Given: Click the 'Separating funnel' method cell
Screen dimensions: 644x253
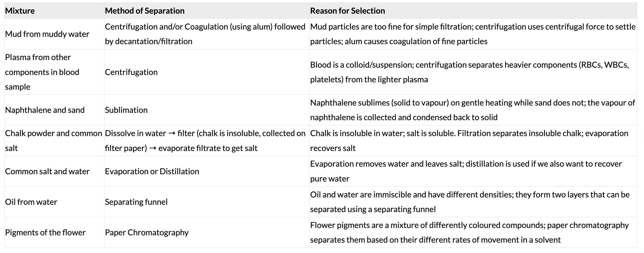Looking at the screenshot, I should (136, 202).
